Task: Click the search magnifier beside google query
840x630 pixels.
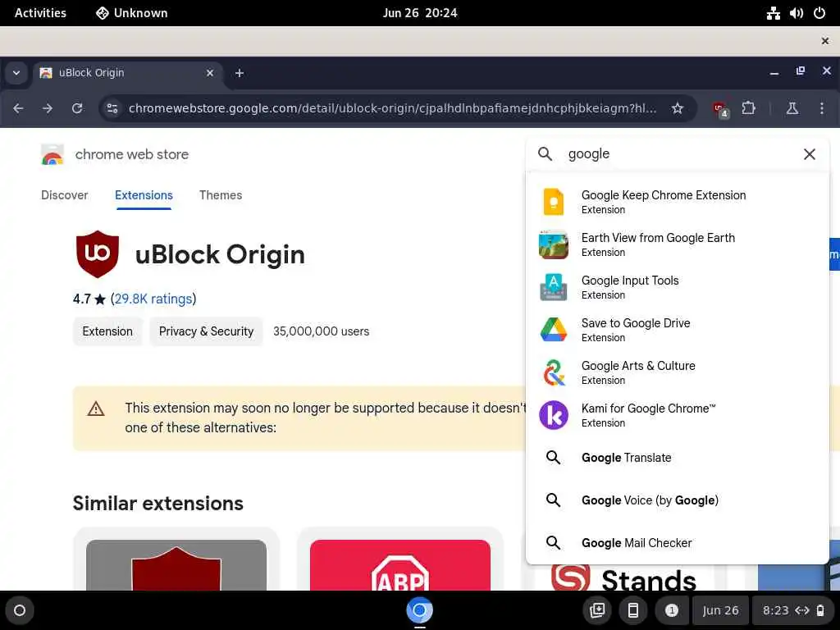Action: (x=545, y=153)
